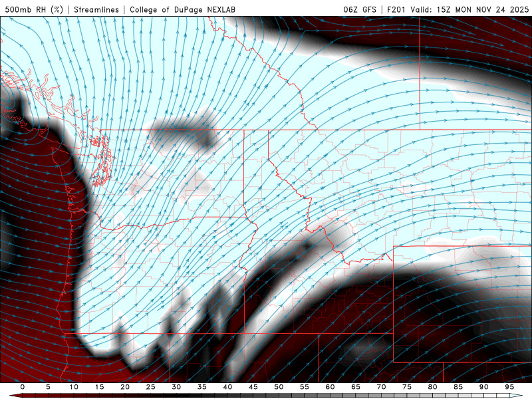Viewport: 532px width, 399px height.
Task: Select the "95" label on the color scale
Action: coord(509,387)
